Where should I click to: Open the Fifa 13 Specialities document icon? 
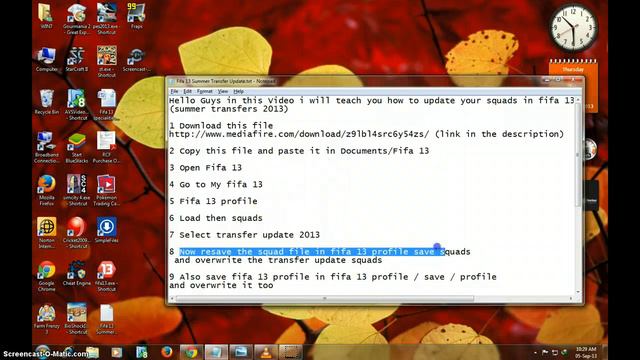pos(107,105)
